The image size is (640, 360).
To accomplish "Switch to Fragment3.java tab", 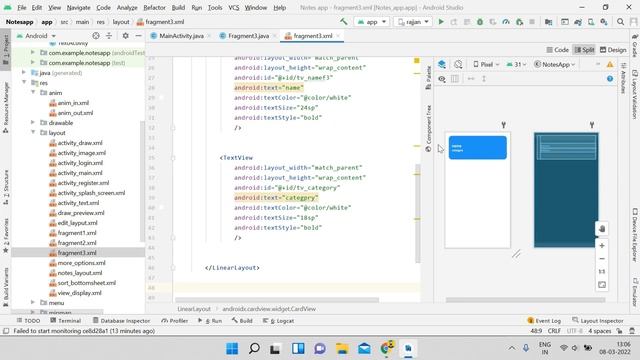I will point(248,36).
